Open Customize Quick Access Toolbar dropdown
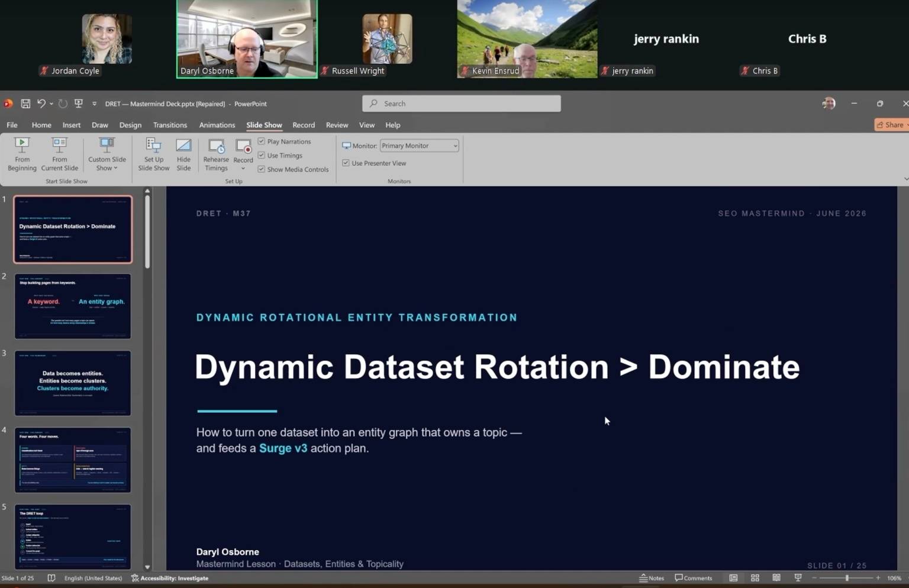The height and width of the screenshot is (588, 909). coord(94,104)
